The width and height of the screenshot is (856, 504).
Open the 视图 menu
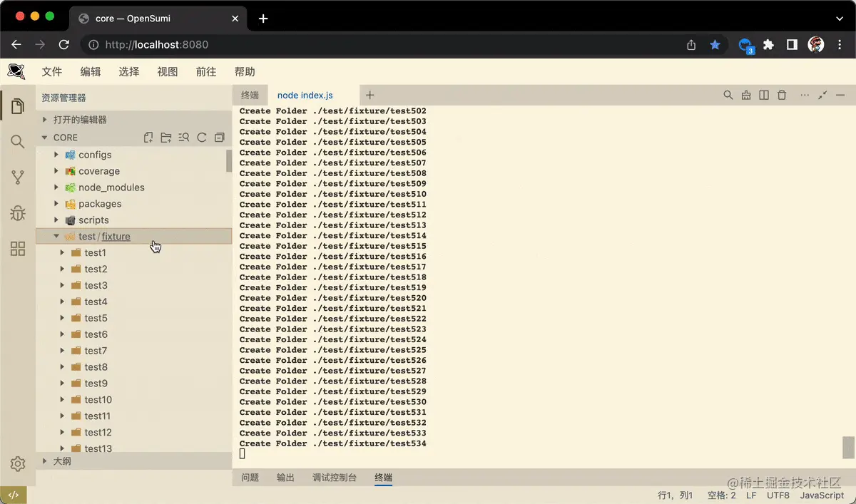tap(167, 71)
